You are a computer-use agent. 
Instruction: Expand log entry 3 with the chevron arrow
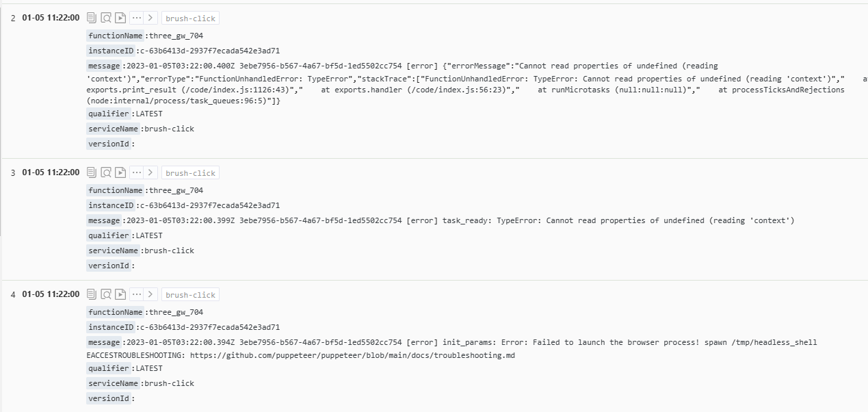[x=151, y=172]
